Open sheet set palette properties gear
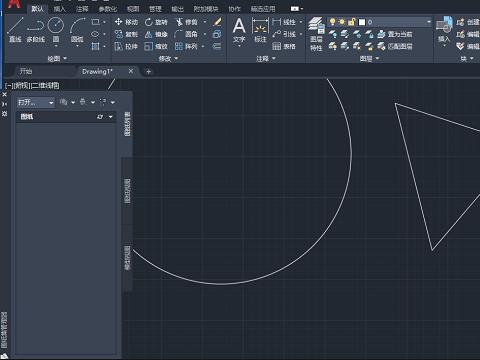This screenshot has width=480, height=360. tap(4, 114)
